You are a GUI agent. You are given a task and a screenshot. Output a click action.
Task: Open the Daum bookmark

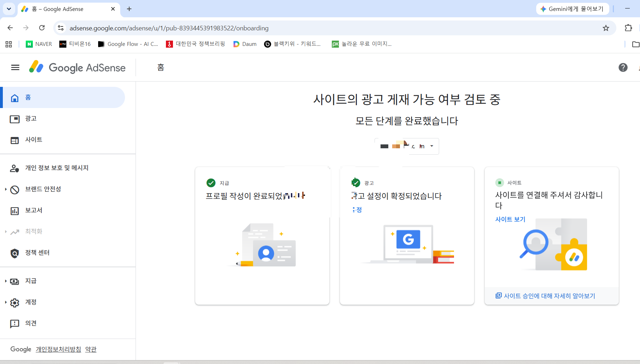pos(245,44)
